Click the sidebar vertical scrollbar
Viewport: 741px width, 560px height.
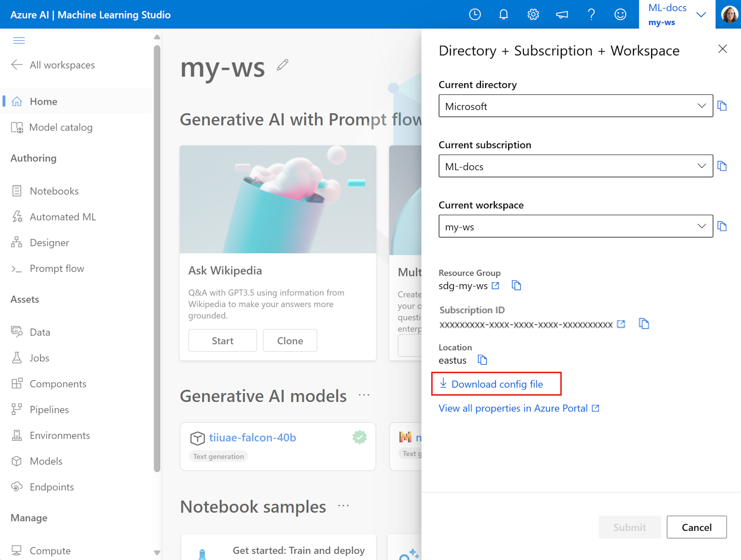pyautogui.click(x=157, y=258)
